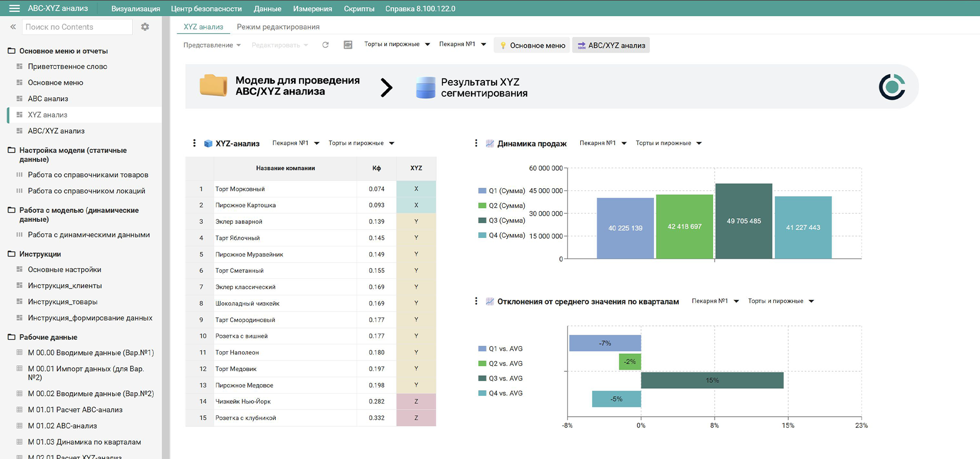Click the circular logo icon in banner
The image size is (980, 459).
[x=892, y=87]
